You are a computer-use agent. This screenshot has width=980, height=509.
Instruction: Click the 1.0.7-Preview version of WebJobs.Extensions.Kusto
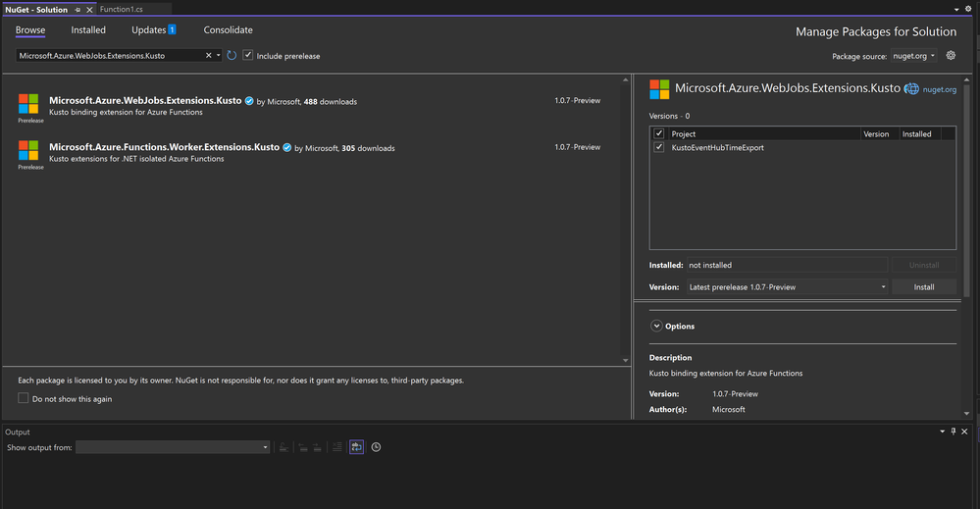pos(577,101)
